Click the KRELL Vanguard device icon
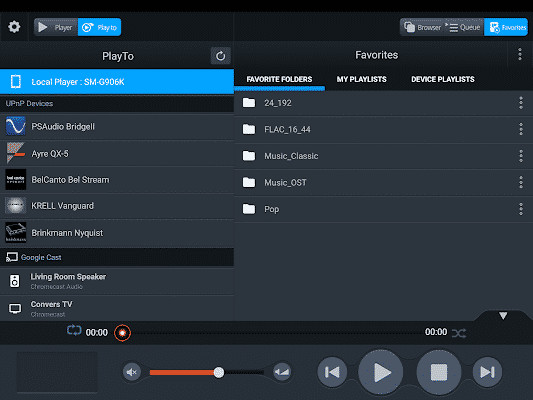 [x=16, y=205]
